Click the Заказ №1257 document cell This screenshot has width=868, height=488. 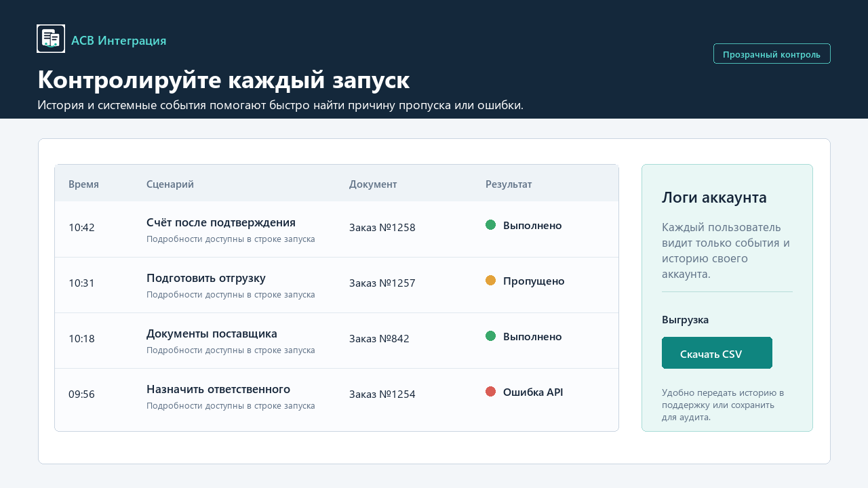coord(382,283)
